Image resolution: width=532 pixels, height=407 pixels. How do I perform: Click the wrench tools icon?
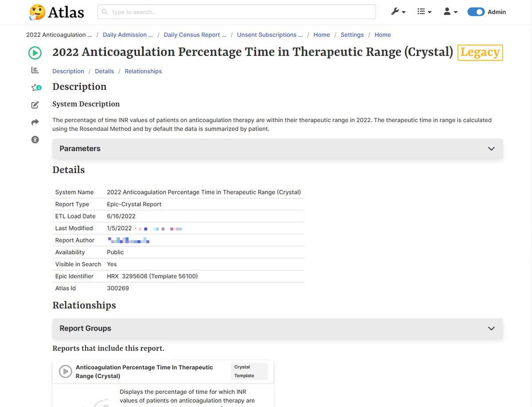click(x=396, y=12)
